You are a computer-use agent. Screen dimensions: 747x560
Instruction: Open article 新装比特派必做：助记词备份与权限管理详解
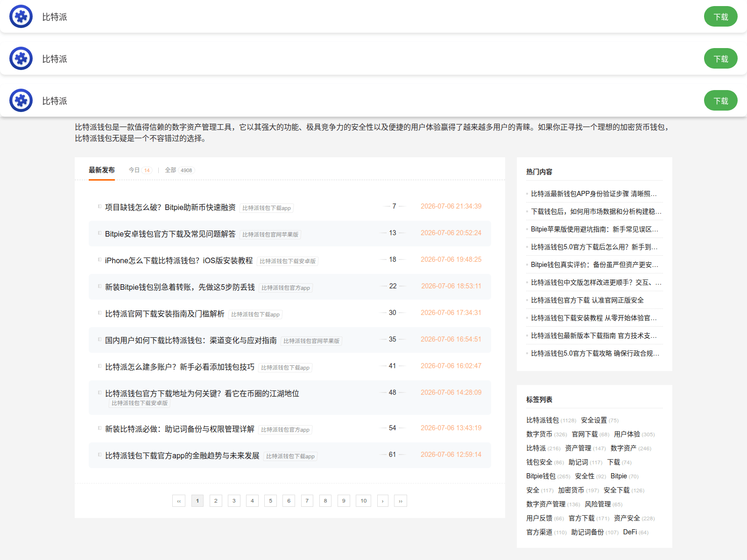180,429
